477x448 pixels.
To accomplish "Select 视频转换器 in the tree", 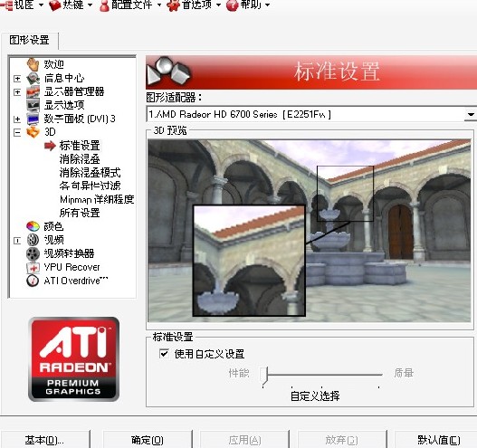I will click(69, 253).
